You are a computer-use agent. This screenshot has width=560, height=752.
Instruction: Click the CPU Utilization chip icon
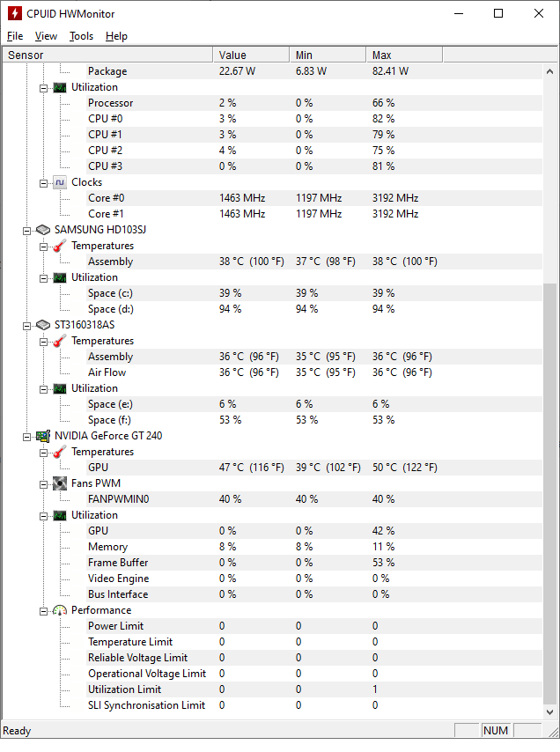point(60,87)
